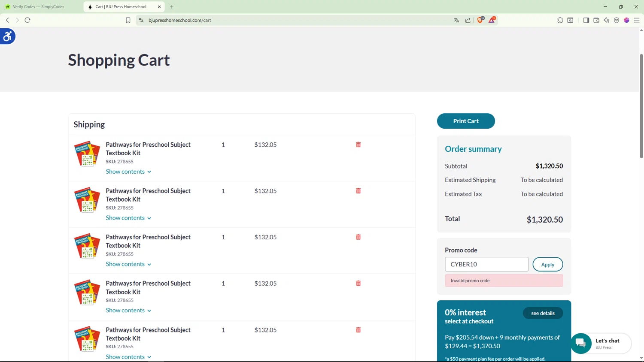
Task: Open the Brave Shields lion icon
Action: point(480,20)
